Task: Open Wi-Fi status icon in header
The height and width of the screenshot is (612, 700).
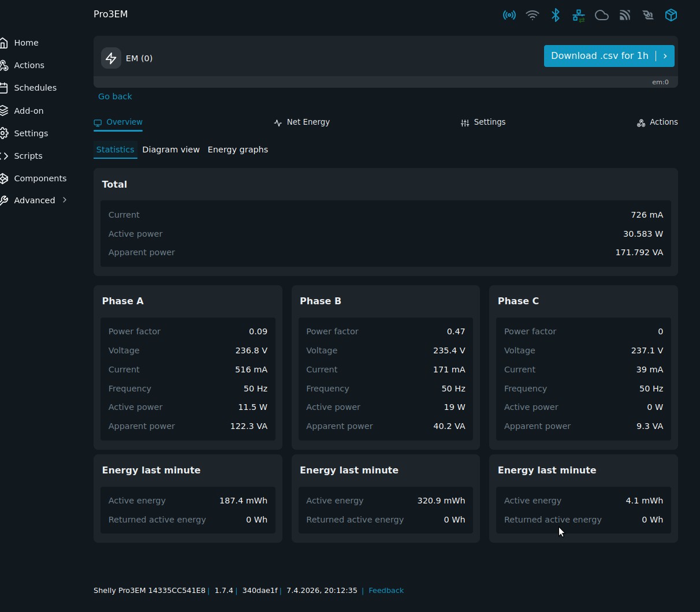Action: [532, 15]
